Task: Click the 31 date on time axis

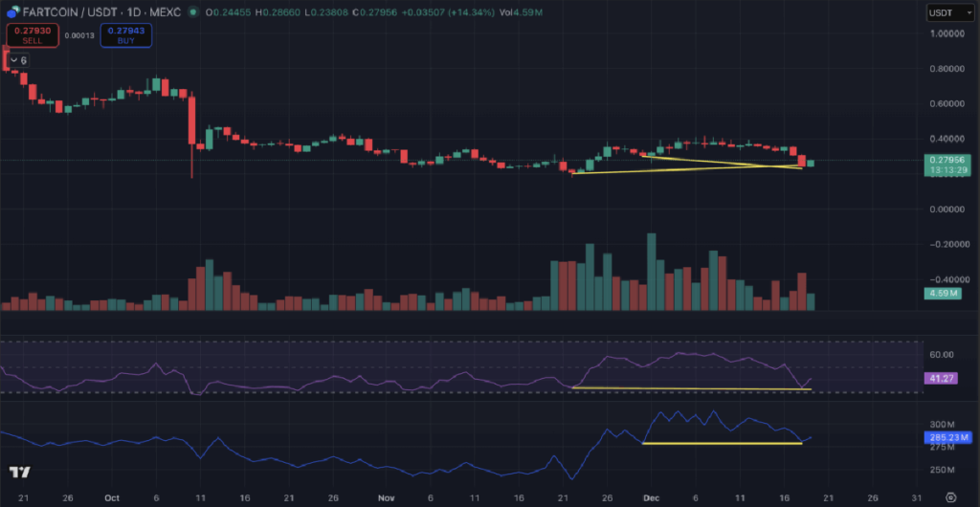Action: 916,497
